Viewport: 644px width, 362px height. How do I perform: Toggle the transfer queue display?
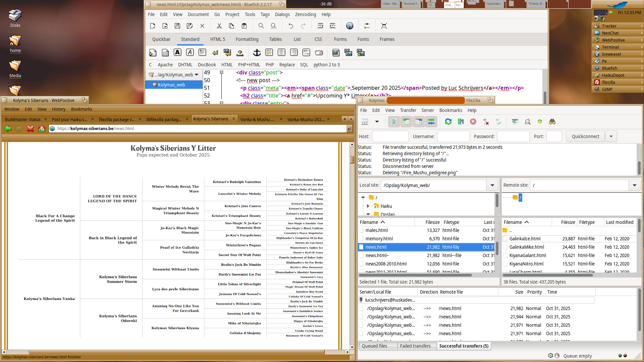tap(431, 122)
